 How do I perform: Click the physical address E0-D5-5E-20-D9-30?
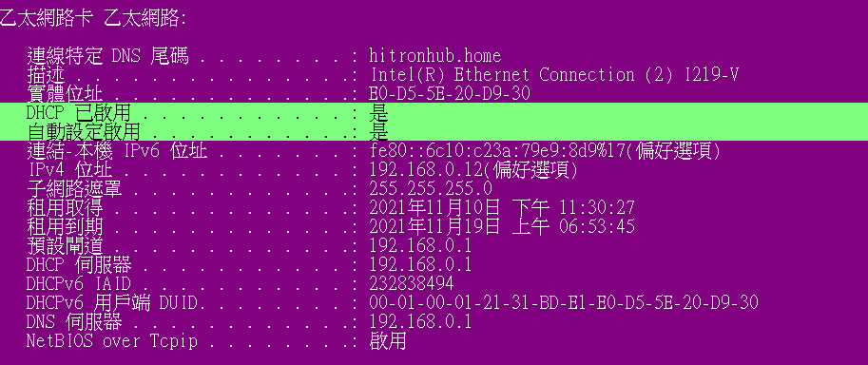click(450, 93)
